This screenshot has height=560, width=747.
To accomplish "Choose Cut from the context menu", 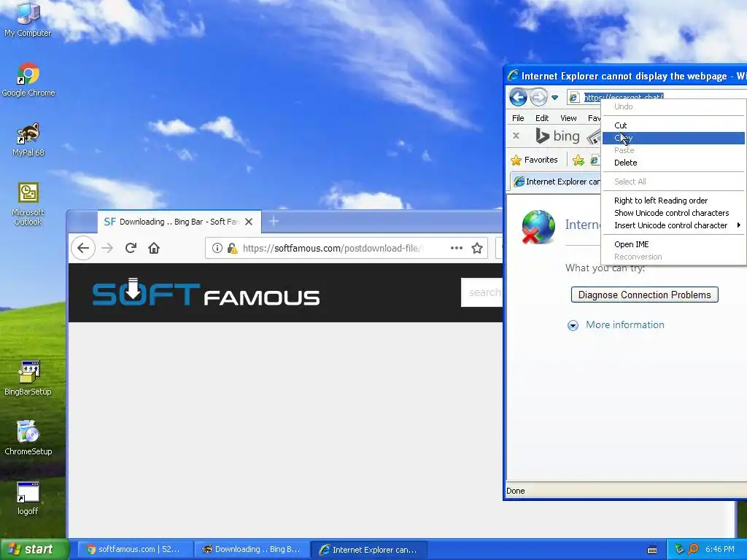I will click(x=673, y=125).
